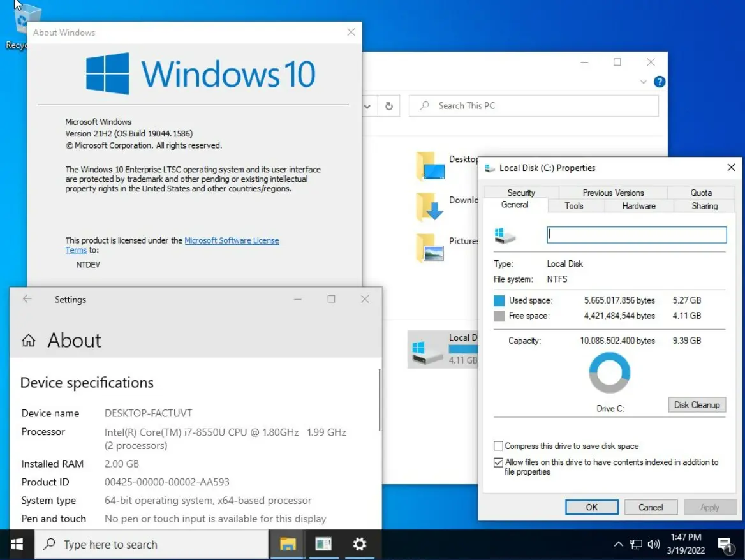Minimize the File Explorer window

[584, 63]
